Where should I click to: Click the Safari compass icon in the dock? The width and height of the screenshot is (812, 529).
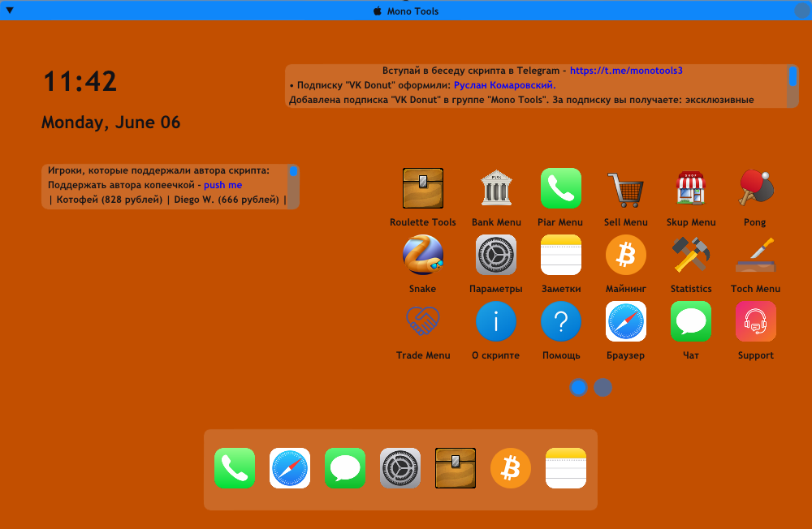point(290,468)
